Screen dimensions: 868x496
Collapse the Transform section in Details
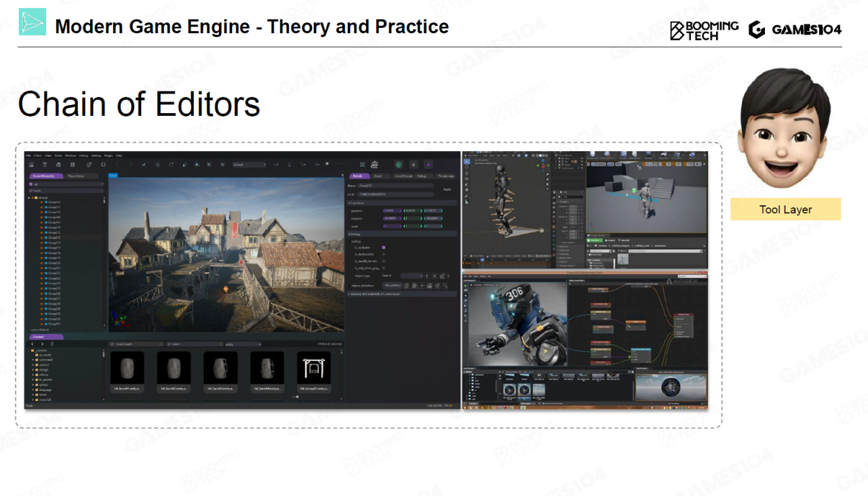(350, 203)
